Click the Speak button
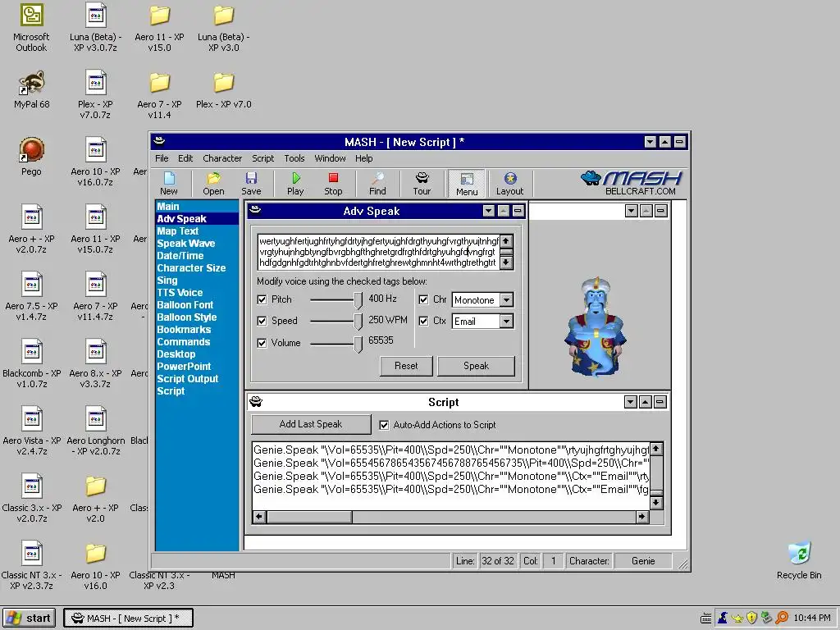The image size is (840, 630). [476, 366]
